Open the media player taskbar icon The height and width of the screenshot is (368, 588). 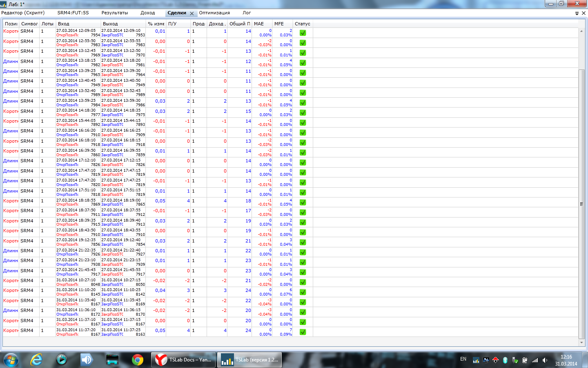coord(62,360)
